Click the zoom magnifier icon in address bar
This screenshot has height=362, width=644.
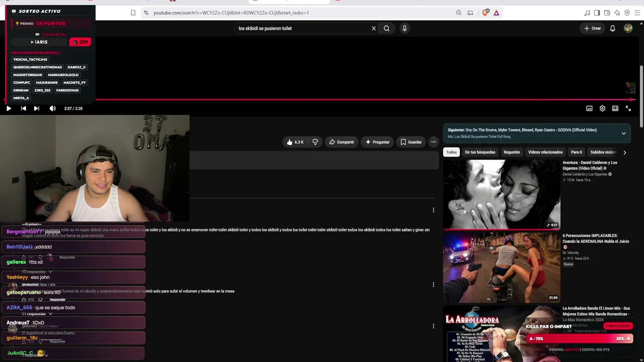click(x=458, y=13)
